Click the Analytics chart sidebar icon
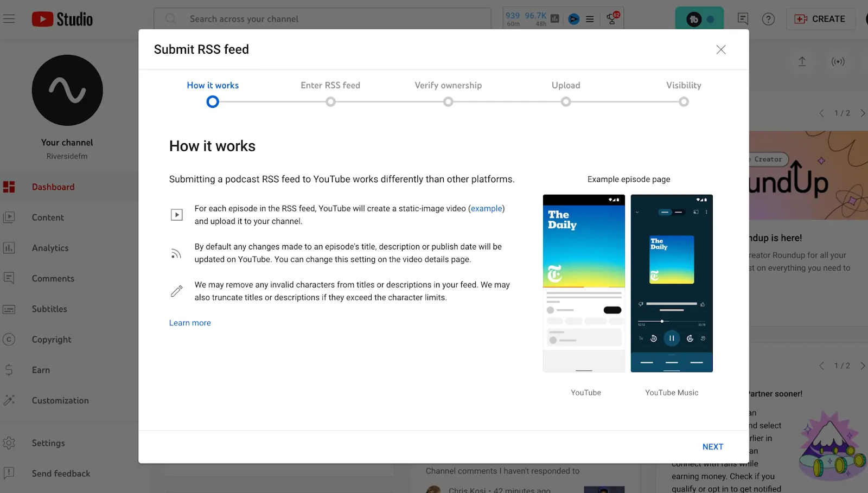868x493 pixels. (x=9, y=248)
